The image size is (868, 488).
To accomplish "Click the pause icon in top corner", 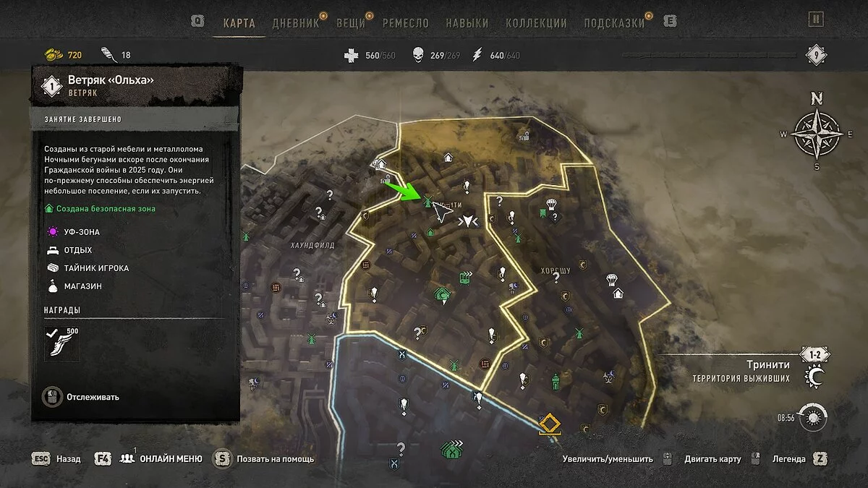I will point(816,20).
